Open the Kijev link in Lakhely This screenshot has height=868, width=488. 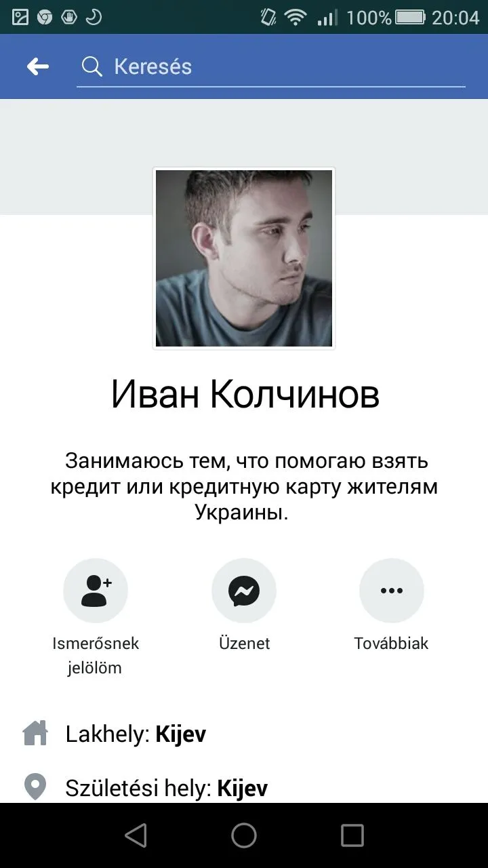181,734
